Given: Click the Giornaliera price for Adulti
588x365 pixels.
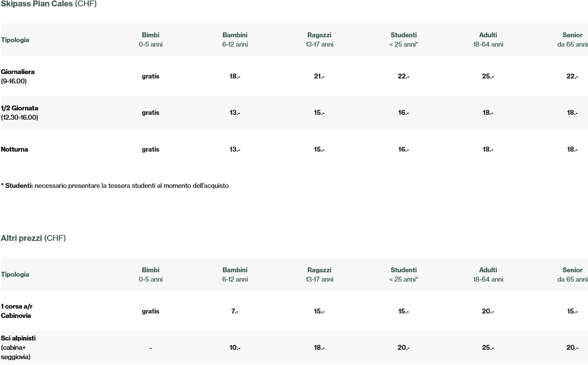Looking at the screenshot, I should [x=488, y=77].
